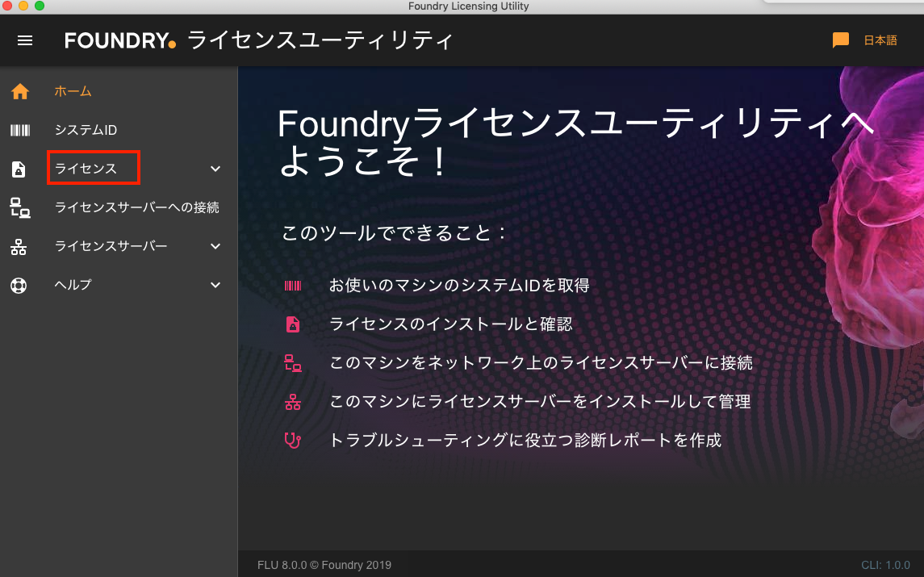
Task: Click the pink barcode icon in feature list
Action: (293, 286)
